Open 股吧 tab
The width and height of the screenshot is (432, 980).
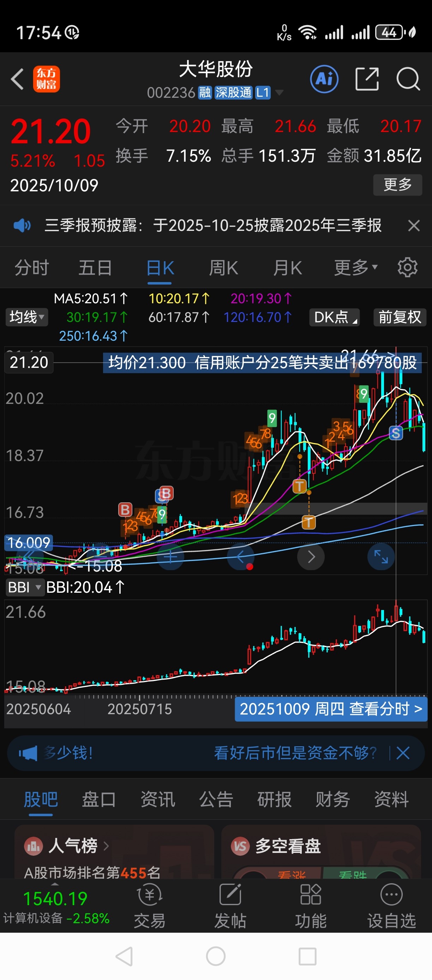click(41, 799)
